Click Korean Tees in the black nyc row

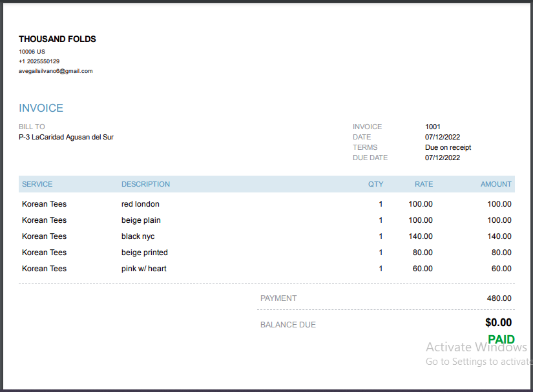44,236
